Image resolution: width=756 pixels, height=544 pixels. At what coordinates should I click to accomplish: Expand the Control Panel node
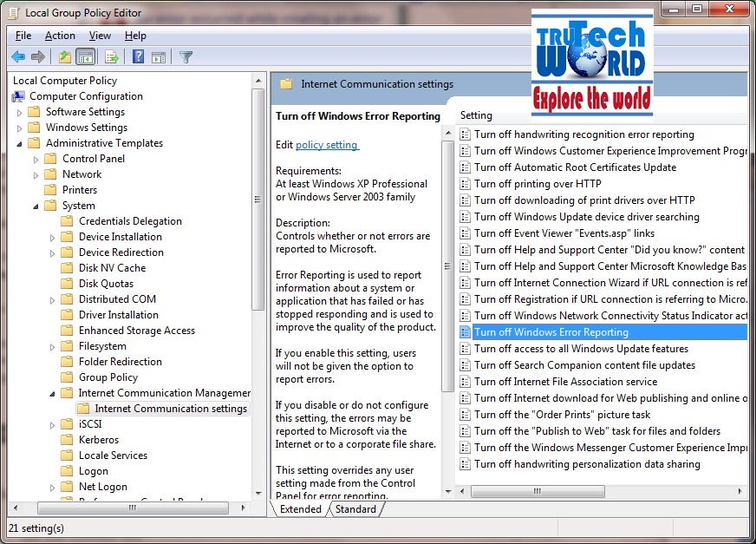coord(36,160)
